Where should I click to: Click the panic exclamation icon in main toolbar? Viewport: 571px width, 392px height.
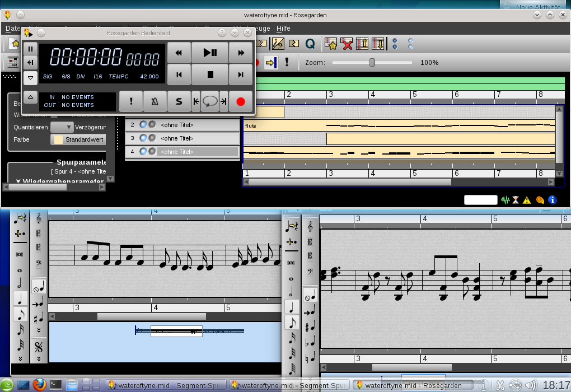pyautogui.click(x=287, y=62)
